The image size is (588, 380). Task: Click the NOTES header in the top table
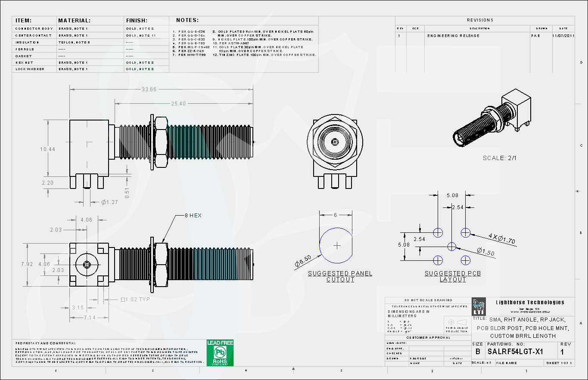[187, 20]
